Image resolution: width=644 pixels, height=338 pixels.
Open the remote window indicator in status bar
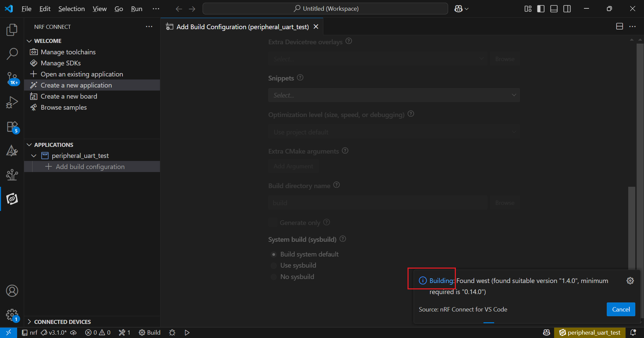click(x=8, y=333)
